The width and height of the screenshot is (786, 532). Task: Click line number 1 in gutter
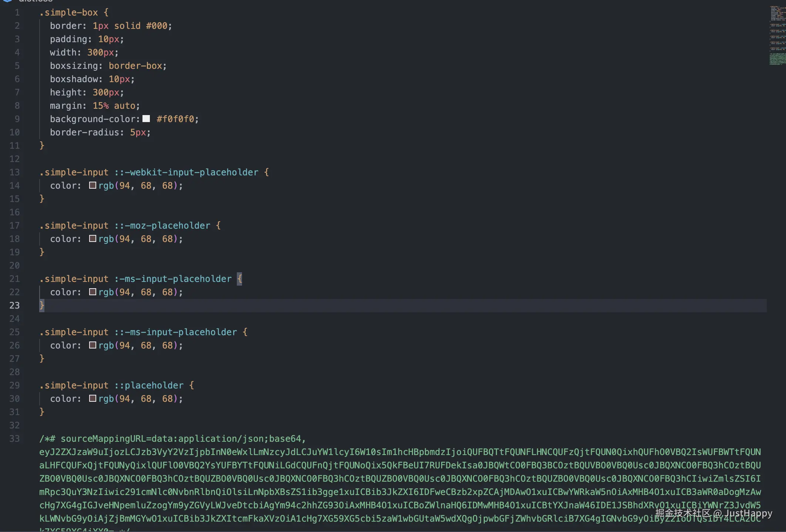[x=17, y=13]
